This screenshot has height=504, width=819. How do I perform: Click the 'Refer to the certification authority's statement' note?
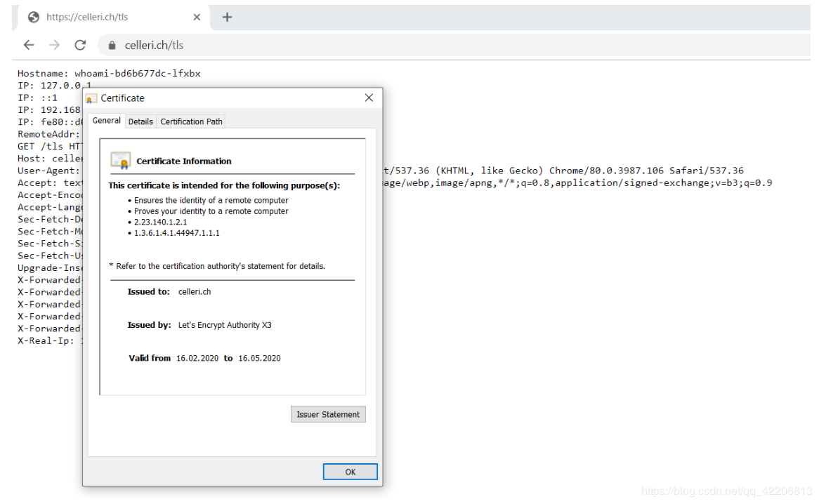pos(217,266)
